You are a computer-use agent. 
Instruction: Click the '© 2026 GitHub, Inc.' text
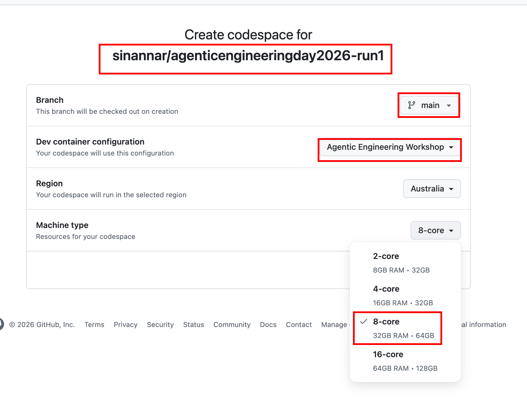click(42, 324)
